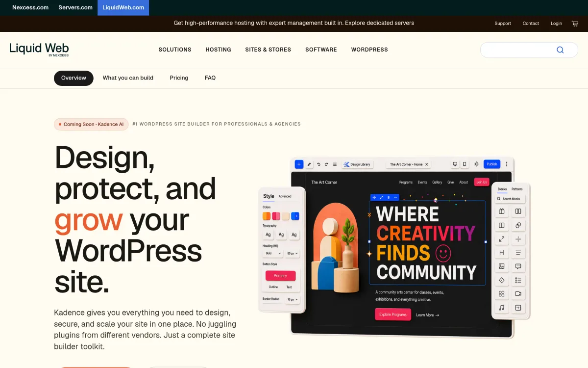
Task: Switch to the Patterns tab
Action: [x=517, y=189]
